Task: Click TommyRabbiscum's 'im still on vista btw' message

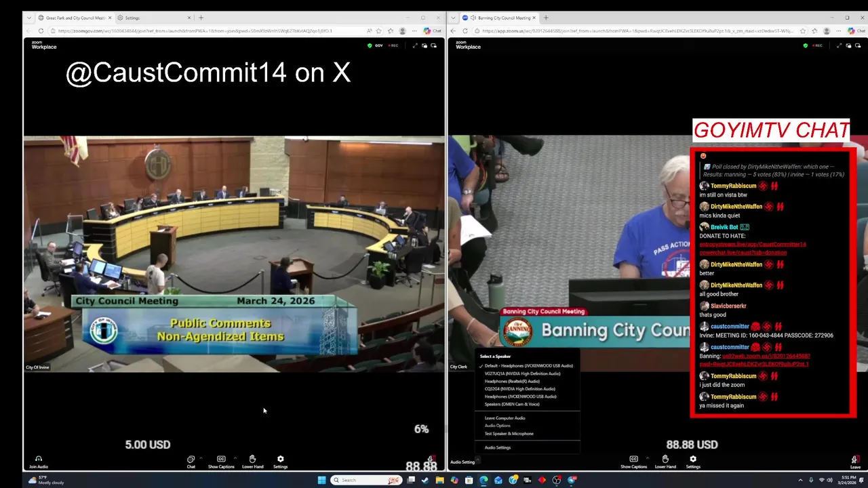Action: (723, 195)
